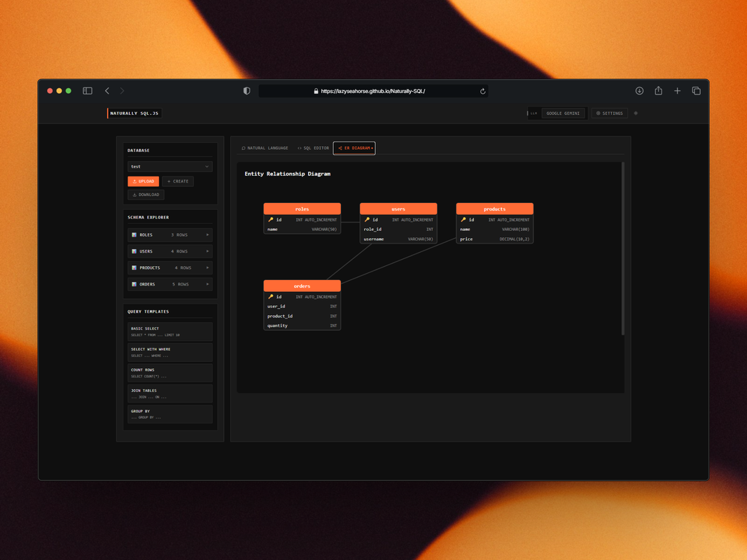This screenshot has height=560, width=747.
Task: Click the ROLES table icon
Action: [x=134, y=234]
